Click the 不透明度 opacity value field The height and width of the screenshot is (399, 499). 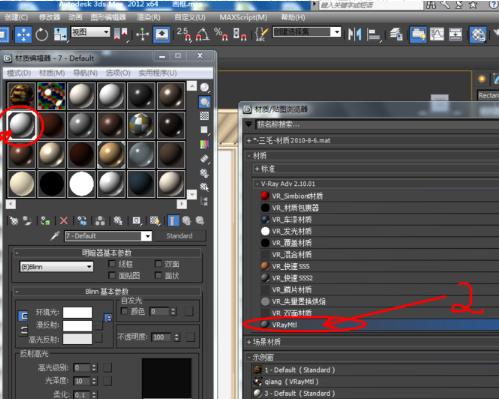point(161,337)
